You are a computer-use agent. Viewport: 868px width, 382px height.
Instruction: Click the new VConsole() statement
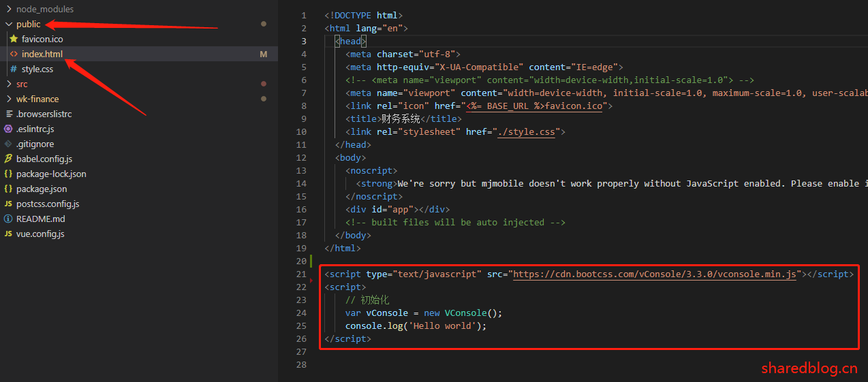[x=424, y=313]
